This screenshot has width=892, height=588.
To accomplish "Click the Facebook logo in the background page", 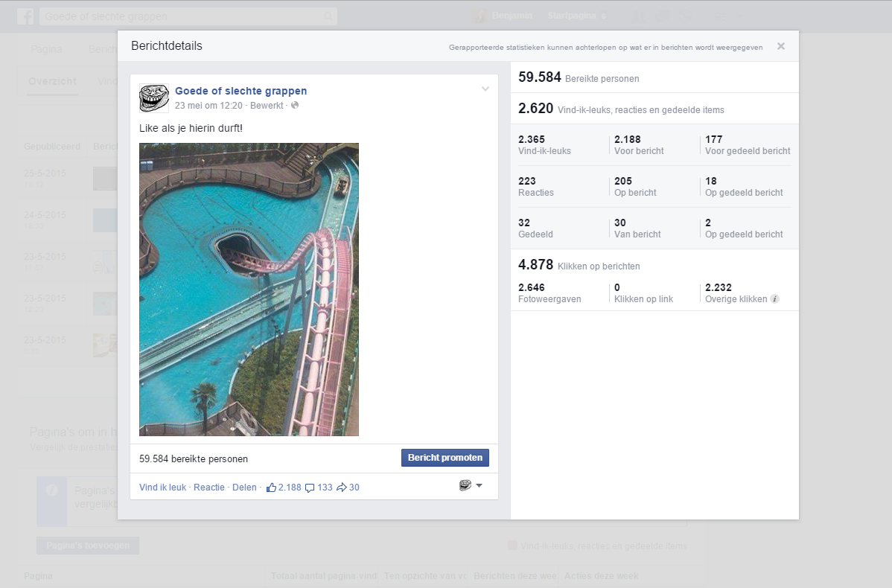I will tap(25, 16).
